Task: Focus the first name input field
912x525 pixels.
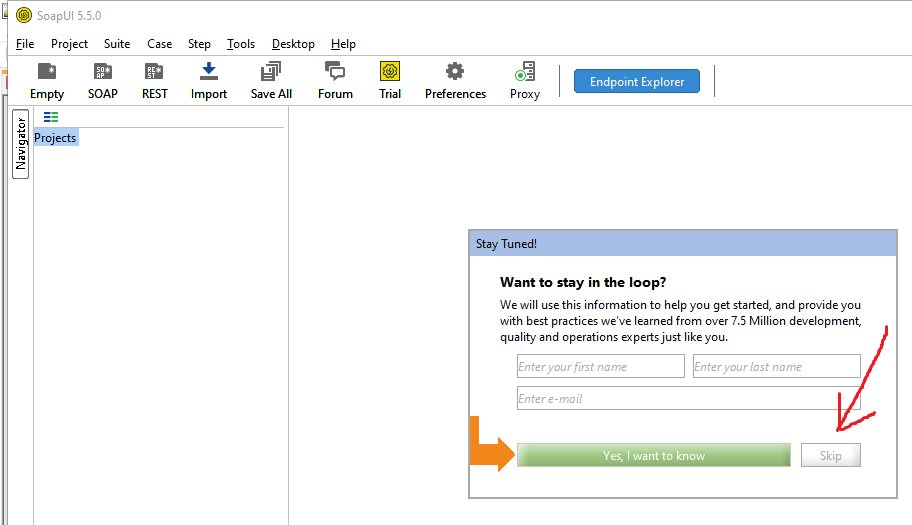Action: 601,366
